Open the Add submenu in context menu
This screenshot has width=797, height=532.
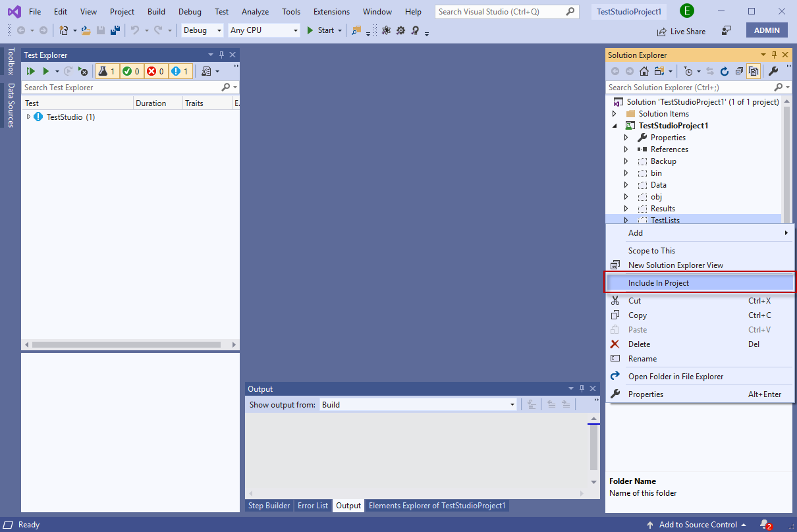coord(700,233)
